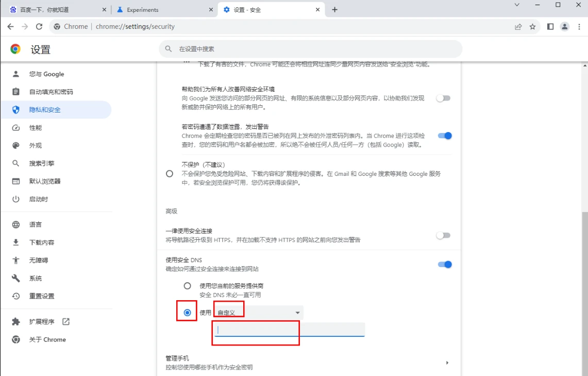Image resolution: width=588 pixels, height=376 pixels.
Task: Open 您与 Google settings section
Action: (x=56, y=74)
